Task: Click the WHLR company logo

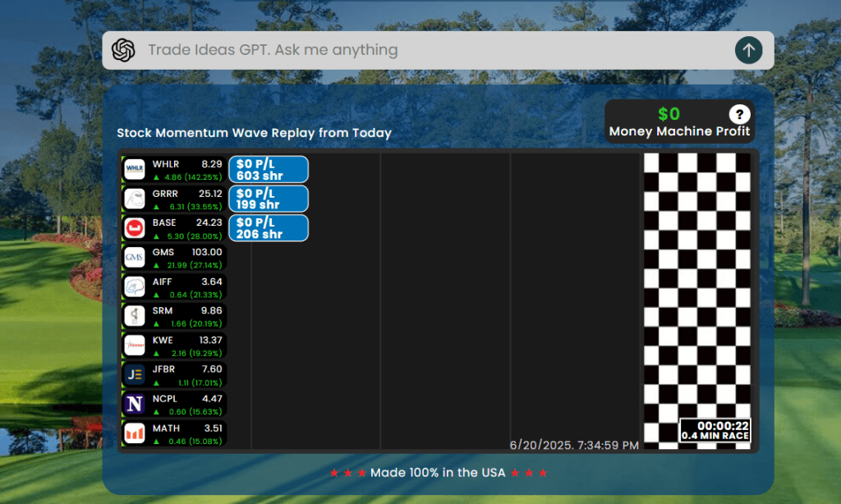Action: click(x=135, y=169)
